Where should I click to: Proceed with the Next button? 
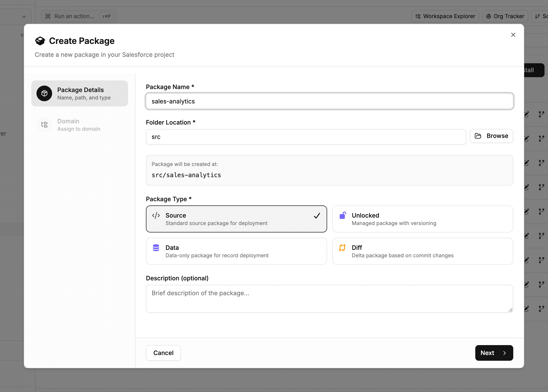click(x=494, y=353)
